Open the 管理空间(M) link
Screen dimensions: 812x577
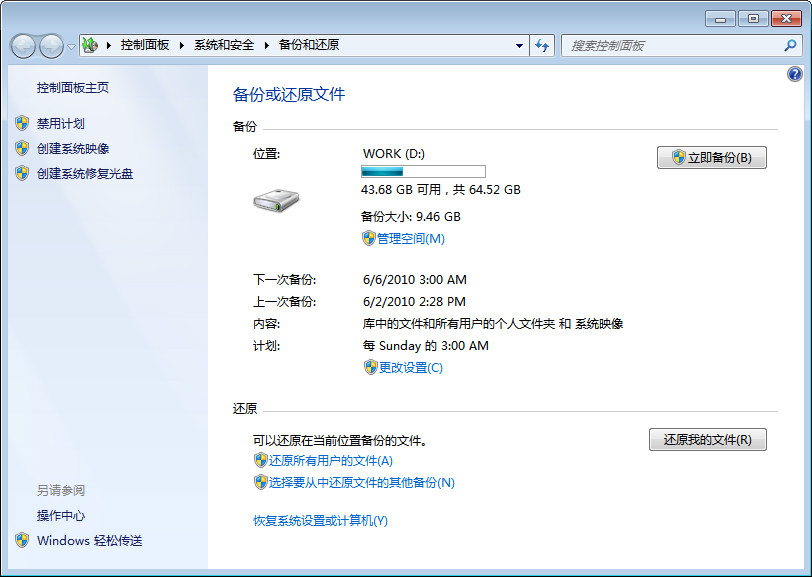(x=411, y=239)
